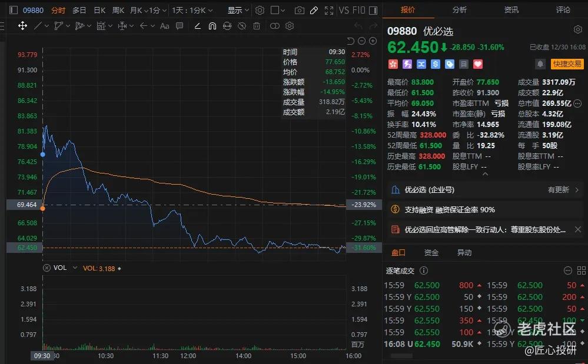Toggle the left sidebar panel icon
Image resolution: width=588 pixels, height=364 pixels.
[13, 10]
